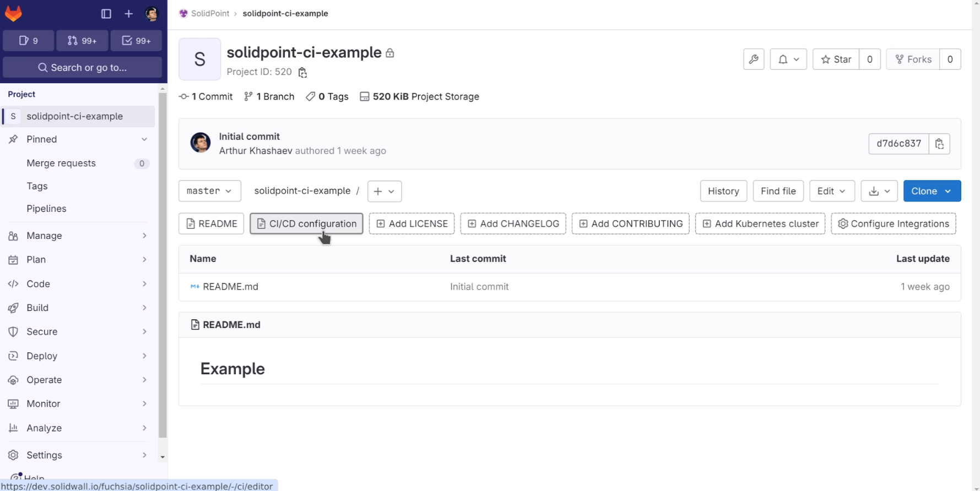
Task: Collapse the Pinned section chevron
Action: [x=144, y=139]
